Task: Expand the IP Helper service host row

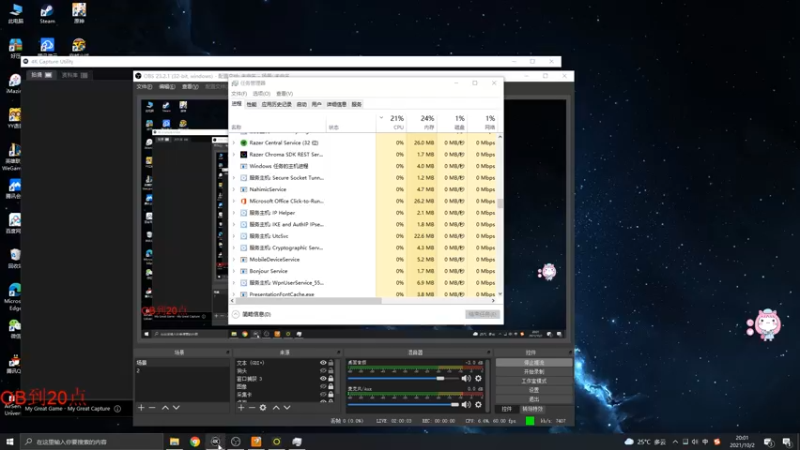Action: [x=234, y=213]
